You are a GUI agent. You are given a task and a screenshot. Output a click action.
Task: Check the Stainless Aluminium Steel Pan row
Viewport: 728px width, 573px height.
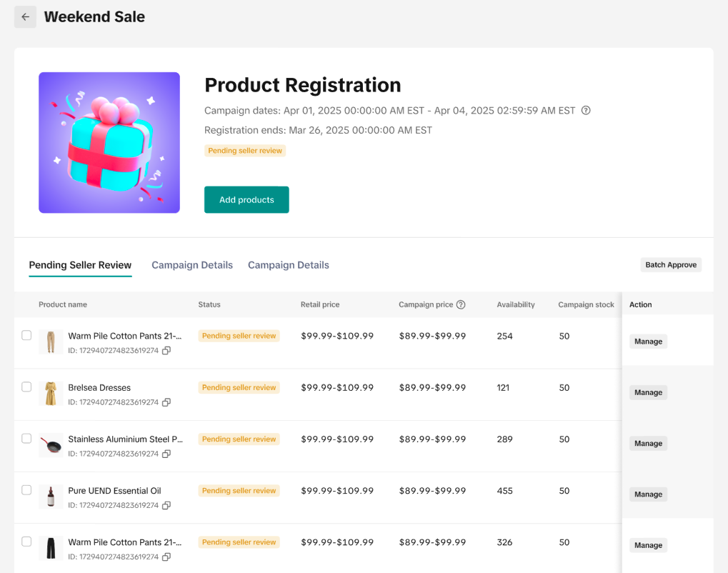click(26, 438)
